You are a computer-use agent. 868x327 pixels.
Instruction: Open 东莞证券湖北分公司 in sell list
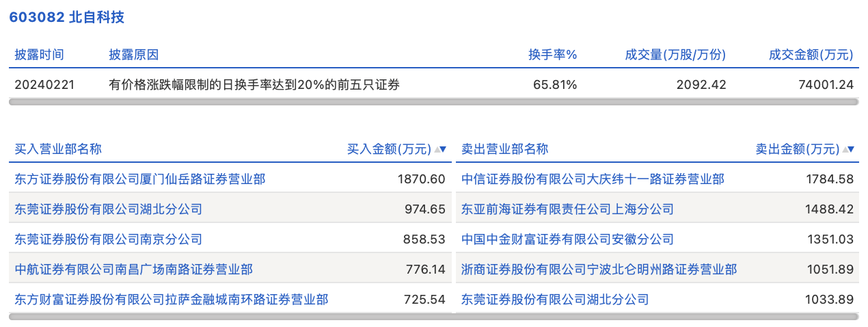[x=555, y=300]
